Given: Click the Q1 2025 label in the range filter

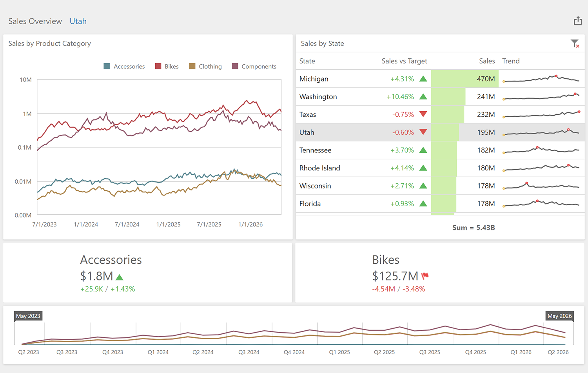Looking at the screenshot, I should coord(339,352).
